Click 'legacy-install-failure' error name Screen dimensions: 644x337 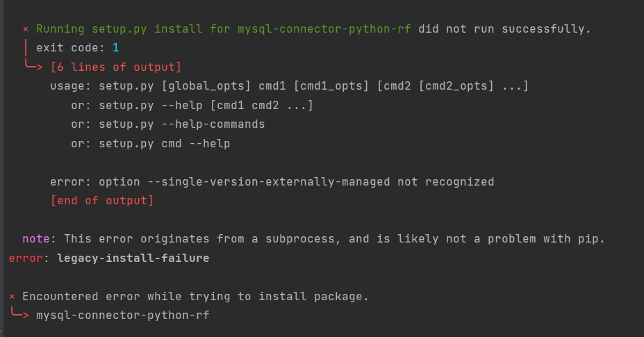(x=133, y=258)
